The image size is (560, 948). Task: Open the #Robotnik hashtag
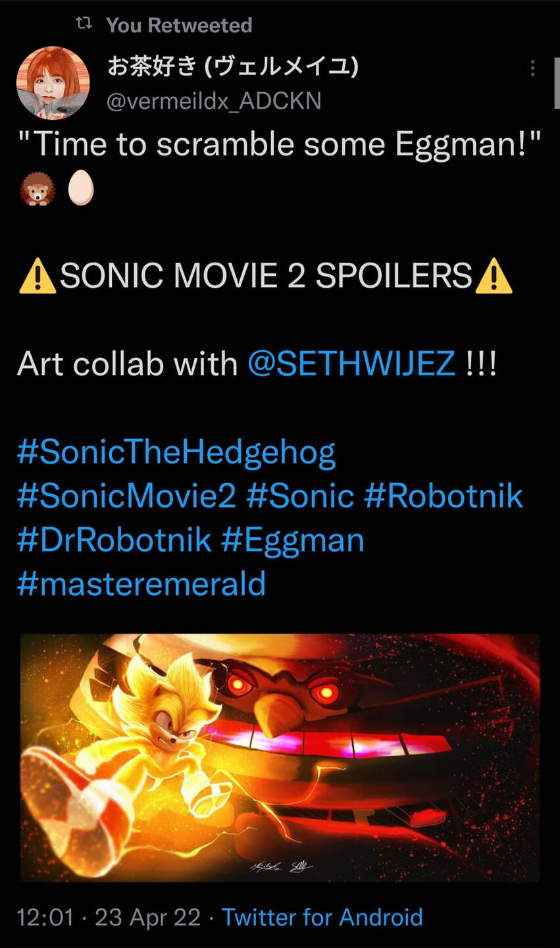pos(444,496)
